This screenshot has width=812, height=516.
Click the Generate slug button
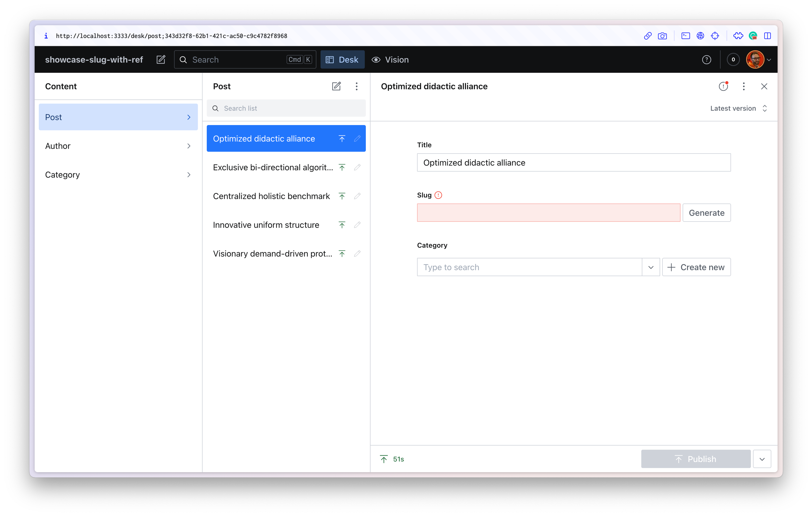[706, 213]
